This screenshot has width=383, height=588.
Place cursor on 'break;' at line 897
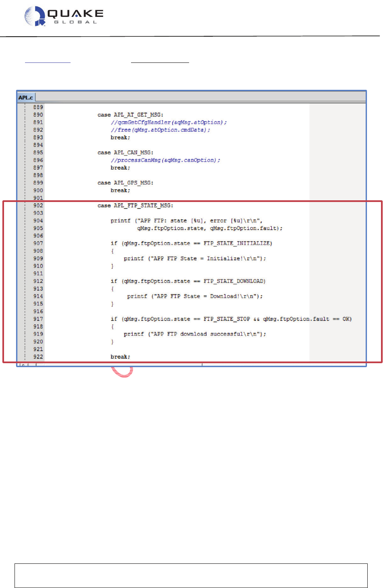(x=120, y=168)
